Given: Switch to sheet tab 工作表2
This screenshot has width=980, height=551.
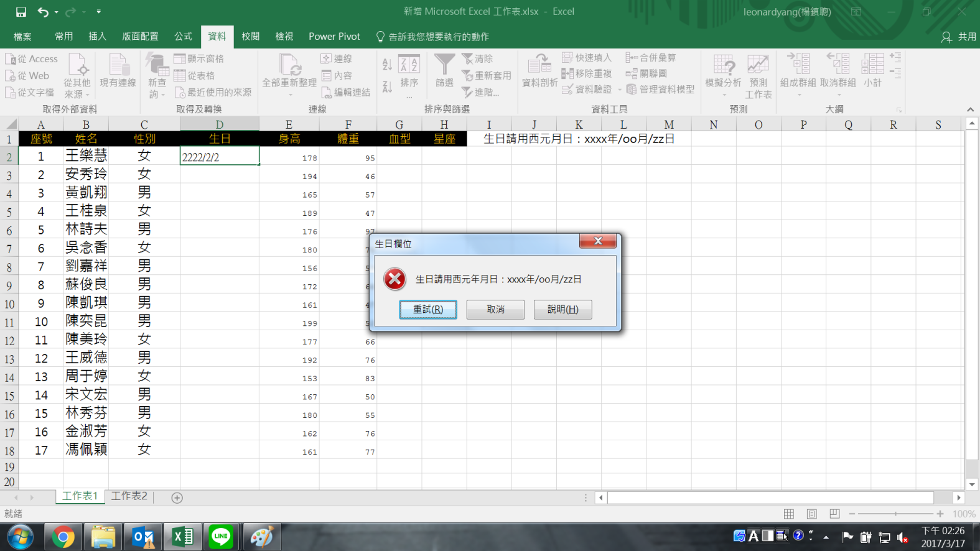Looking at the screenshot, I should point(129,496).
